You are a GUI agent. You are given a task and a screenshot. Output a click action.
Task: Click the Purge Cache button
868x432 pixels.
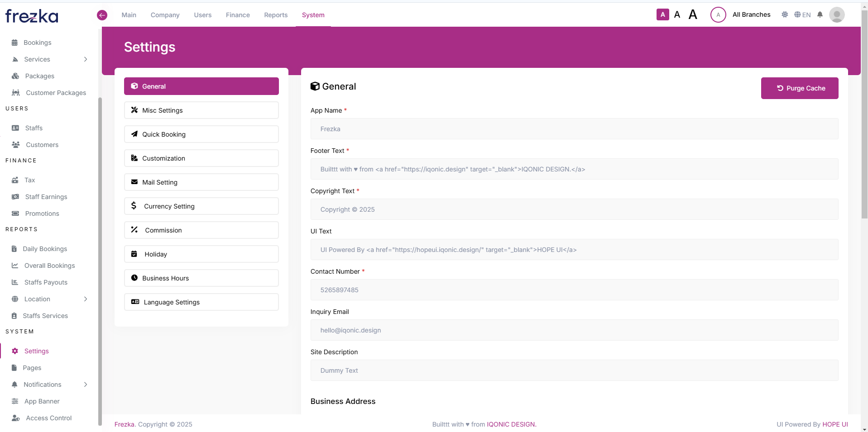pyautogui.click(x=799, y=88)
